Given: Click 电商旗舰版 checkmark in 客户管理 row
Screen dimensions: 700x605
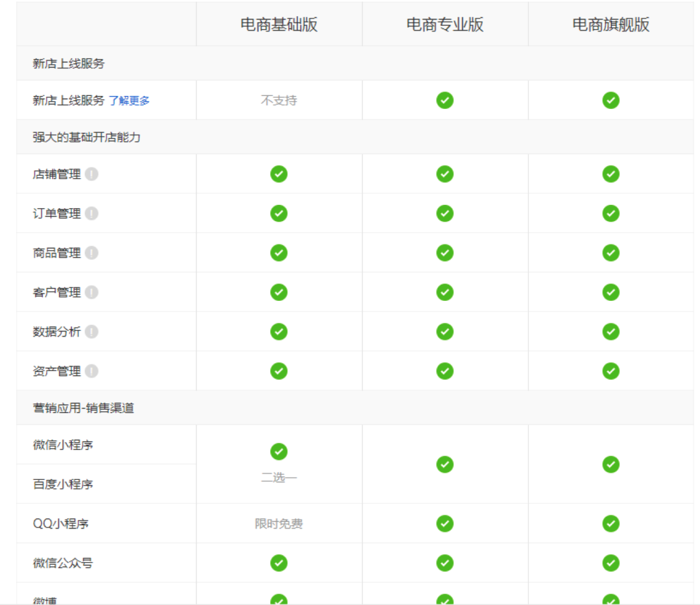Looking at the screenshot, I should [611, 292].
